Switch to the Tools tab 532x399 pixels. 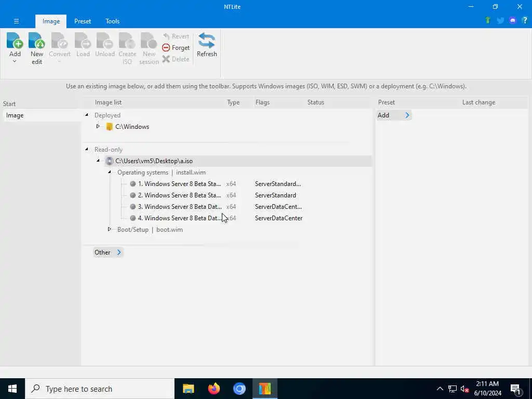[112, 21]
